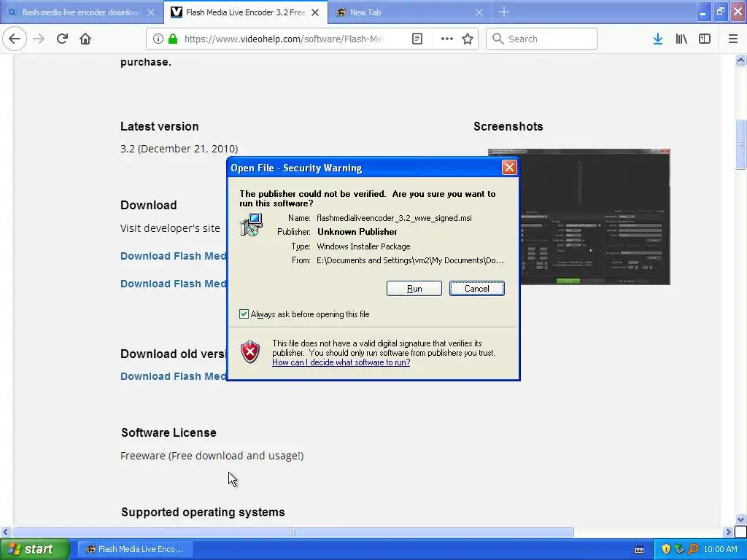Viewport: 747px width, 560px height.
Task: Click the file name flashmedialiveencoder_3.2_wwe_signed.msi
Action: coord(394,218)
